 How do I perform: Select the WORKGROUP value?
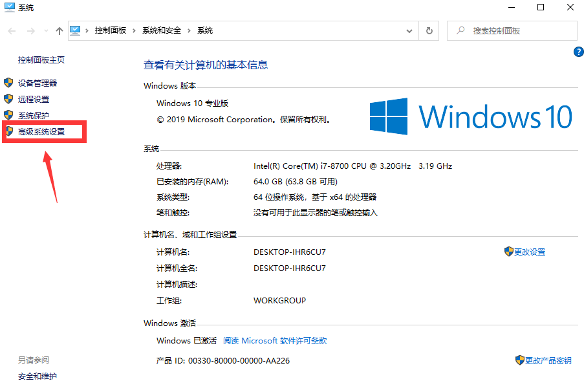pos(279,301)
